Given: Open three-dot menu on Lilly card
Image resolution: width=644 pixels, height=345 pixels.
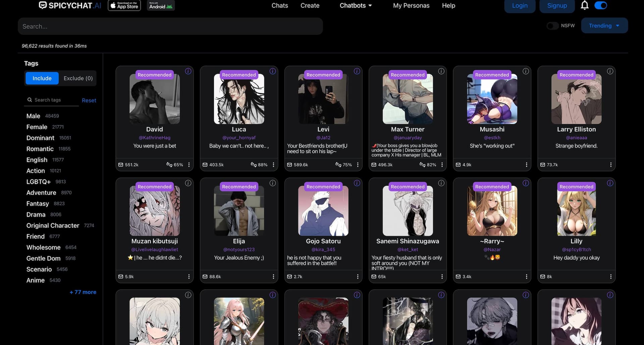Looking at the screenshot, I should (611, 277).
